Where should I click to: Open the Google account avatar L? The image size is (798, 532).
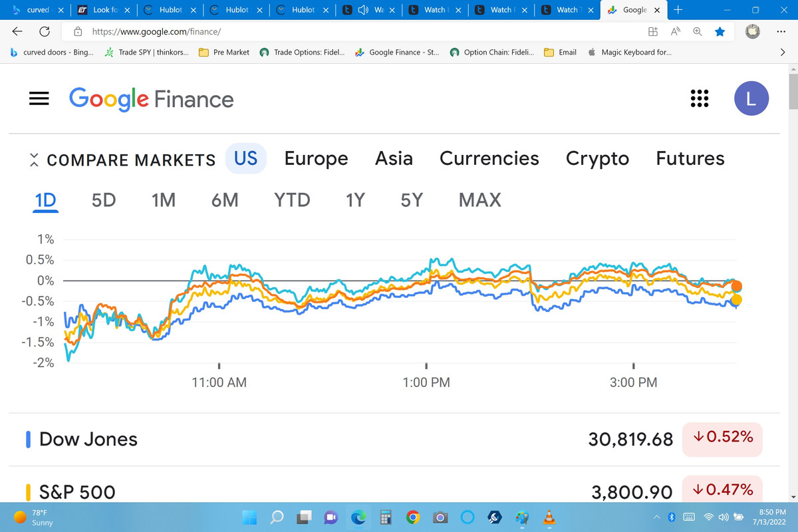751,98
